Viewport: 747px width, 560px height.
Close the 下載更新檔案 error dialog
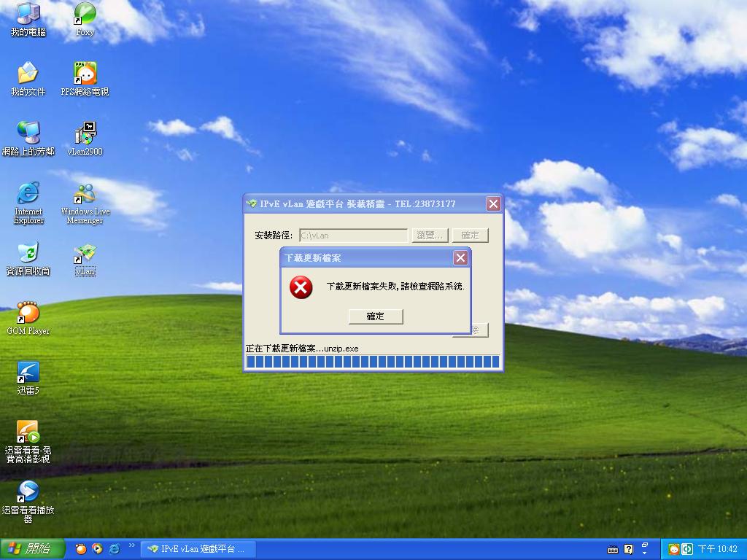(460, 257)
